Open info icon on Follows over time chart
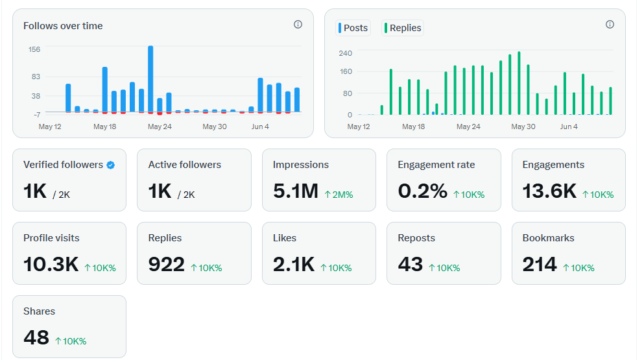Screen dimensions: 644x360 (x=298, y=25)
